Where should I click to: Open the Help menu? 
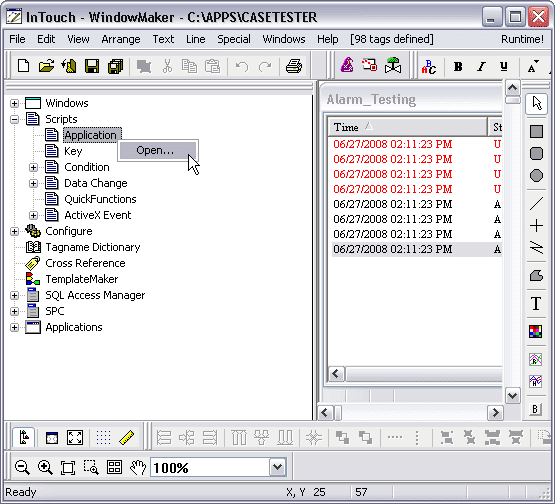327,39
